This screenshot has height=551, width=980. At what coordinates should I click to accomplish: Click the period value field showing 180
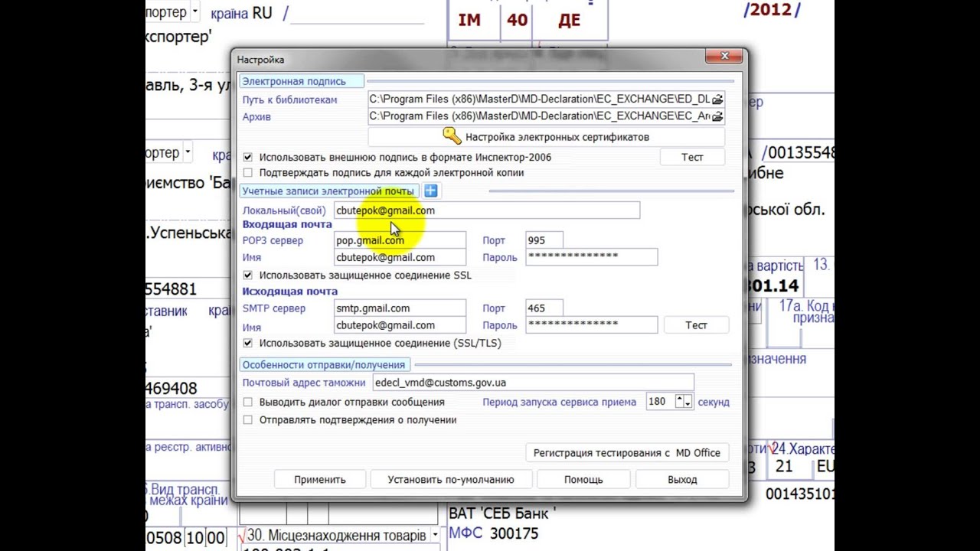(659, 402)
